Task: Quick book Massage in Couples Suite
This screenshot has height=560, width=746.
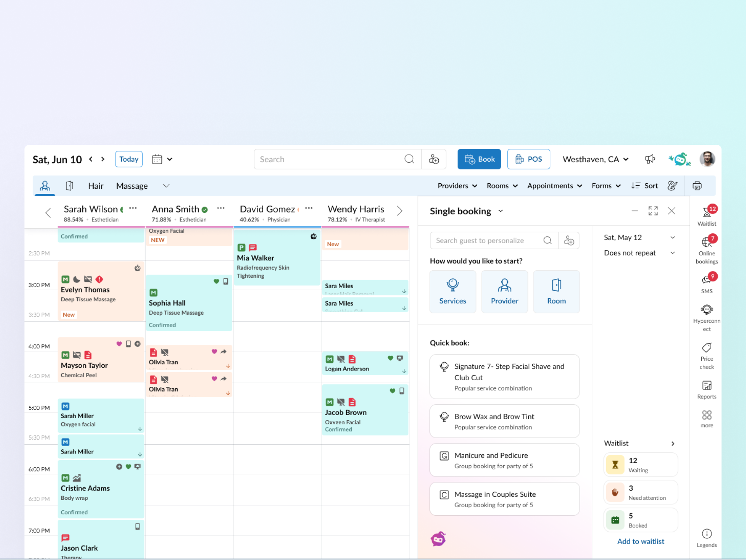Action: click(x=504, y=499)
